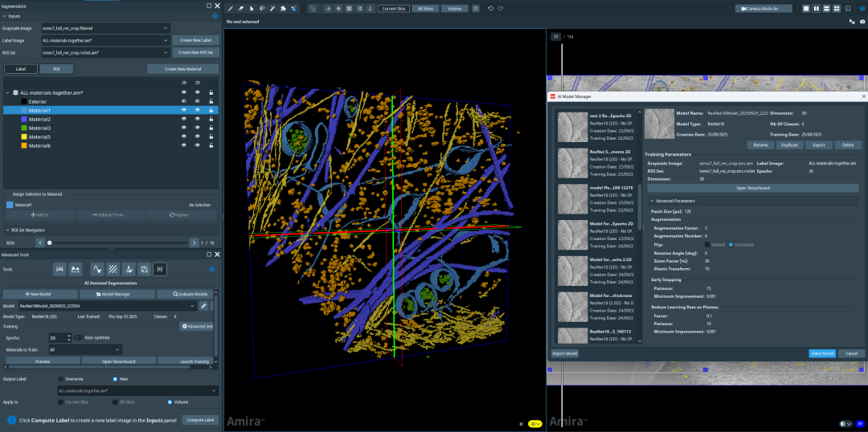868x432 pixels.
Task: Click the Undo arrow icon
Action: click(490, 8)
